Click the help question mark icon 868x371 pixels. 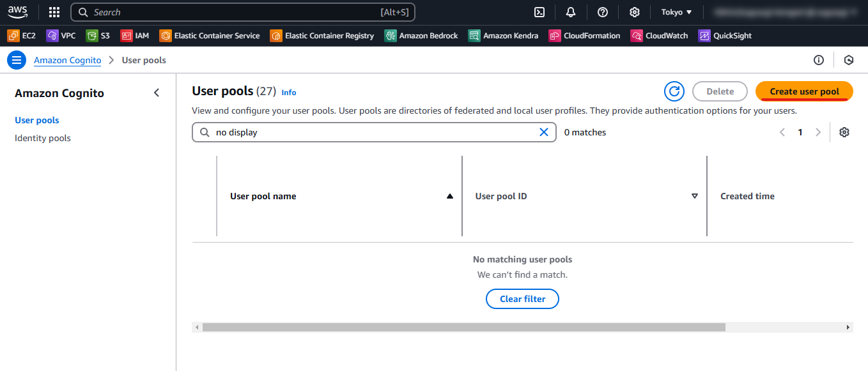tap(603, 11)
